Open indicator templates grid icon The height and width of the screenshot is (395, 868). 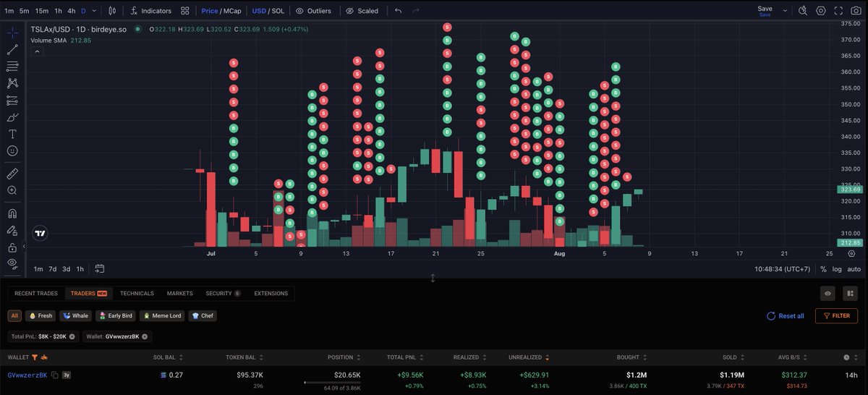[x=185, y=11]
